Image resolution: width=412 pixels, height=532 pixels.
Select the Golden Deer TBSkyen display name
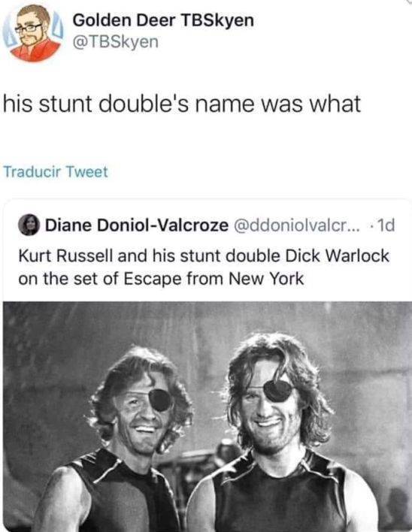pos(163,21)
